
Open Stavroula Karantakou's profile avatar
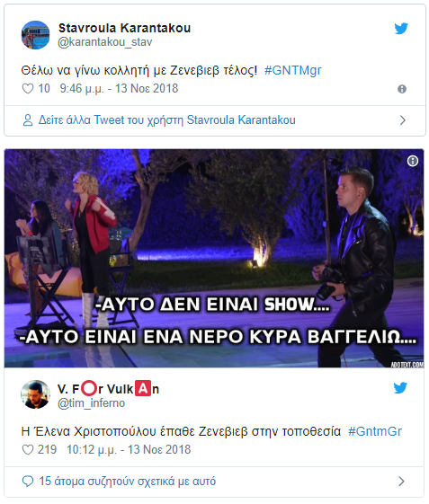point(35,35)
